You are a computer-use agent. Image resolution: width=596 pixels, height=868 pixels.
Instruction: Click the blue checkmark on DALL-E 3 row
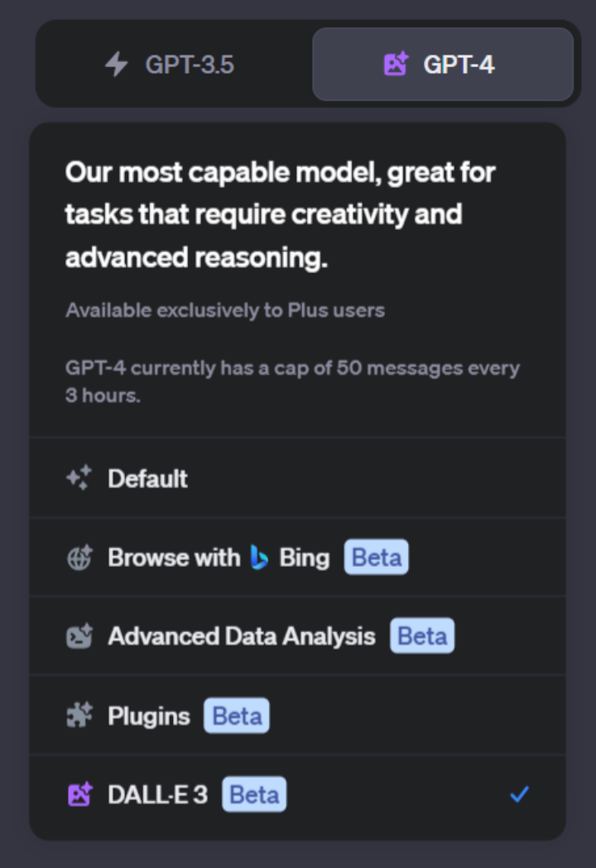point(519,795)
